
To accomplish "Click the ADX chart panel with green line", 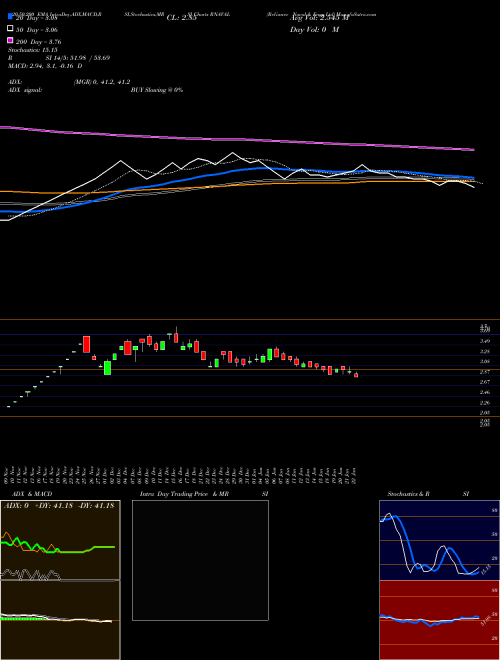I will coord(60,540).
